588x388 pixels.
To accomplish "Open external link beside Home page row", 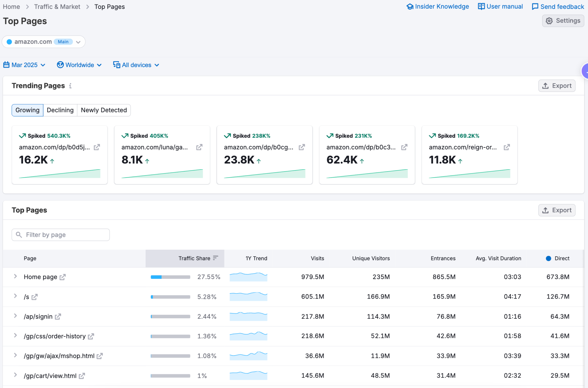I will tap(63, 277).
